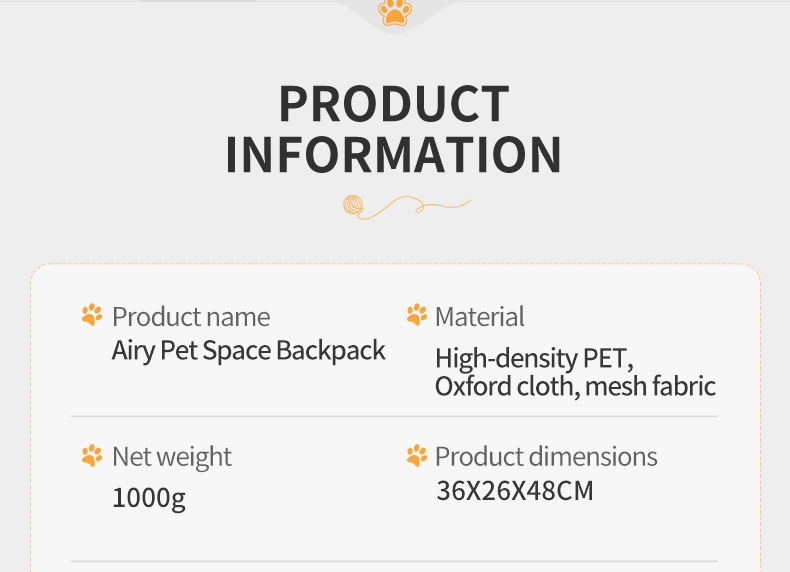The height and width of the screenshot is (572, 790).
Task: Click the Material label
Action: click(x=479, y=317)
